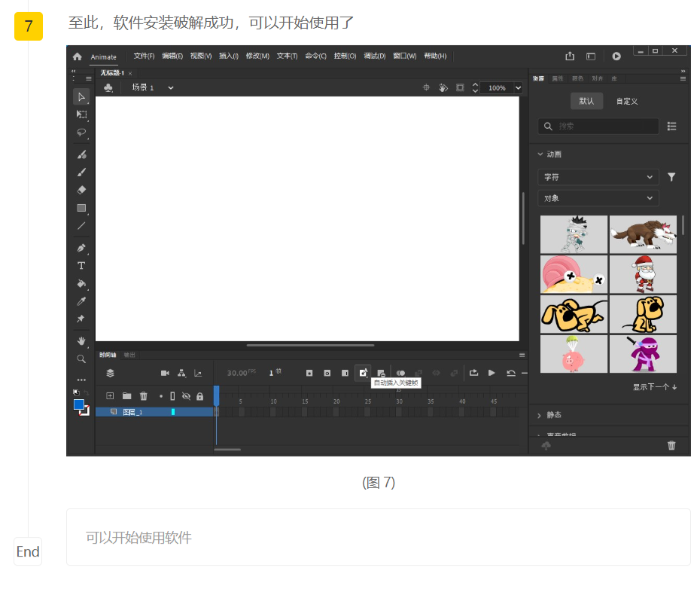700x589 pixels.
Task: Select the Santa Claus thumbnail
Action: pyautogui.click(x=643, y=274)
